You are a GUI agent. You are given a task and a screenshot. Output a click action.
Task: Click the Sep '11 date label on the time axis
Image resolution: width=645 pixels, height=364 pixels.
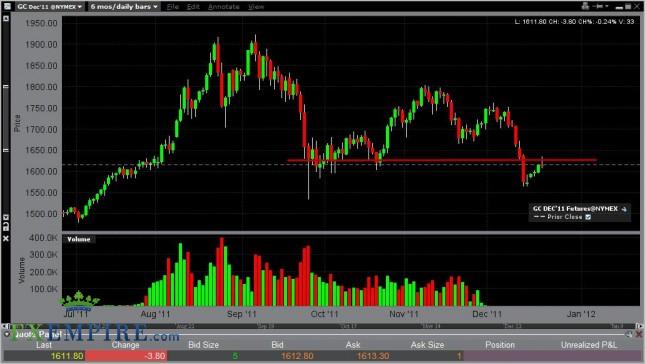242,314
